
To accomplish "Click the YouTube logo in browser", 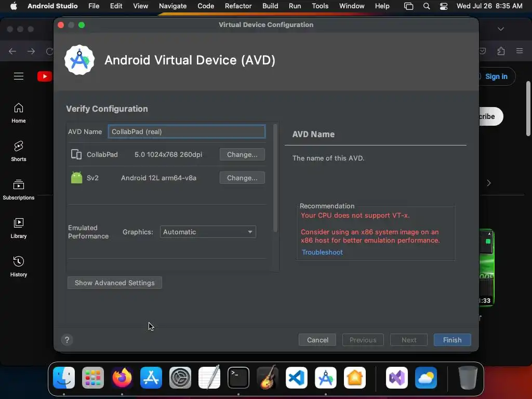I will click(45, 76).
